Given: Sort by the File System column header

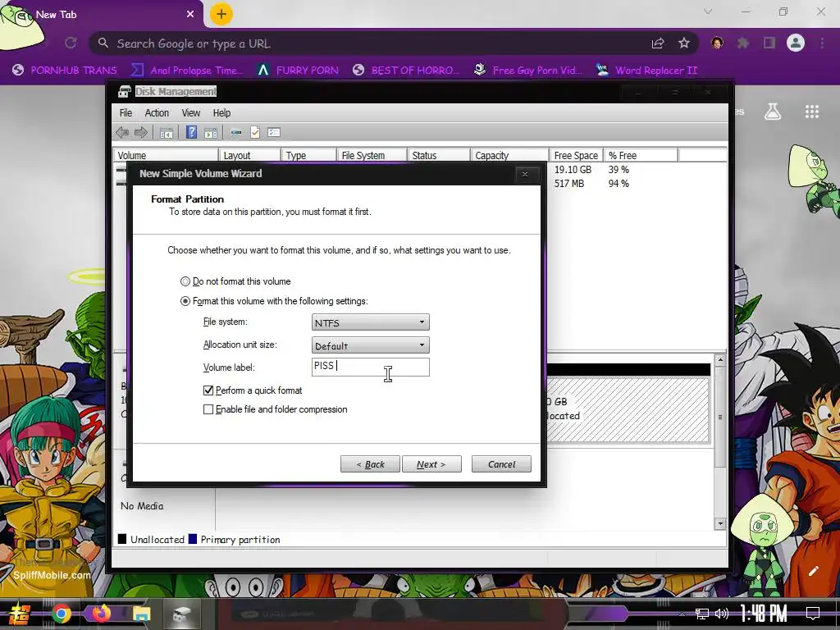Looking at the screenshot, I should [372, 155].
